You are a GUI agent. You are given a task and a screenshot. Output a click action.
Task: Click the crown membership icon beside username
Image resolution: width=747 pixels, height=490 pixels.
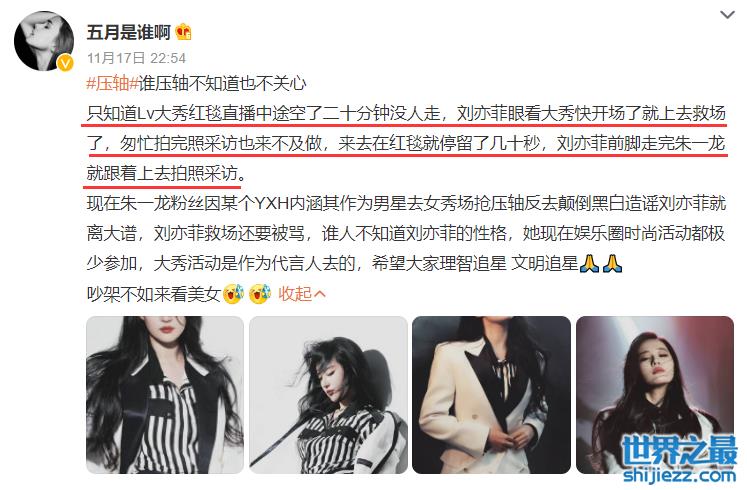[183, 32]
